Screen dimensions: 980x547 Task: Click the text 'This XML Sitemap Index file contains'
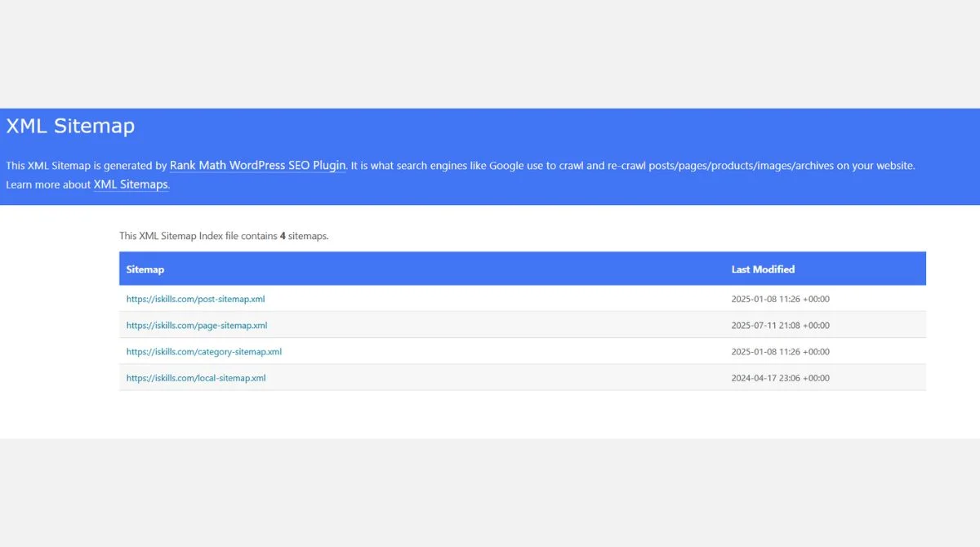pos(198,236)
